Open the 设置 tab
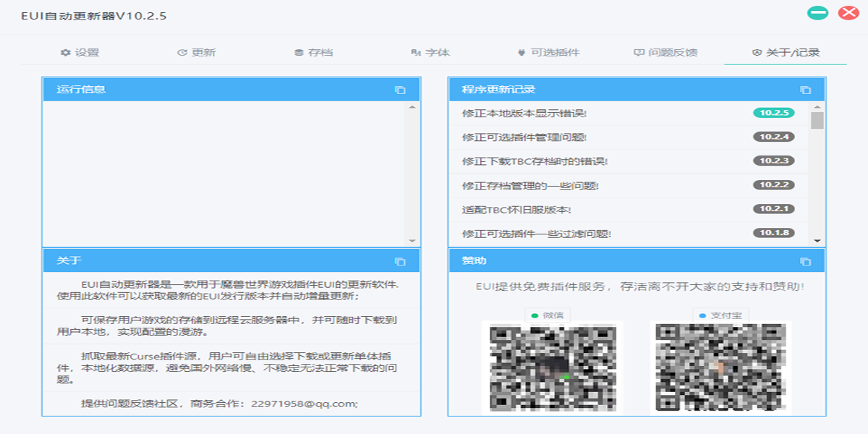 point(80,53)
